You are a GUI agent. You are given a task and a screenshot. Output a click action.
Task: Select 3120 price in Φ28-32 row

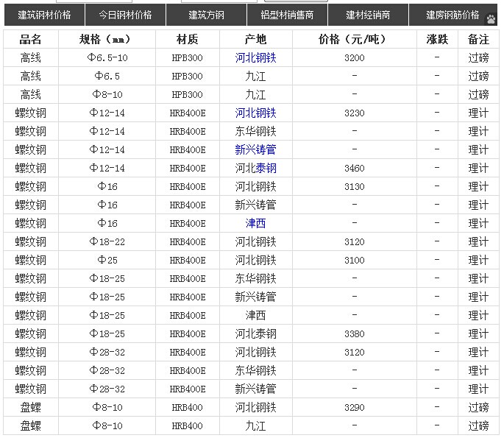355,352
